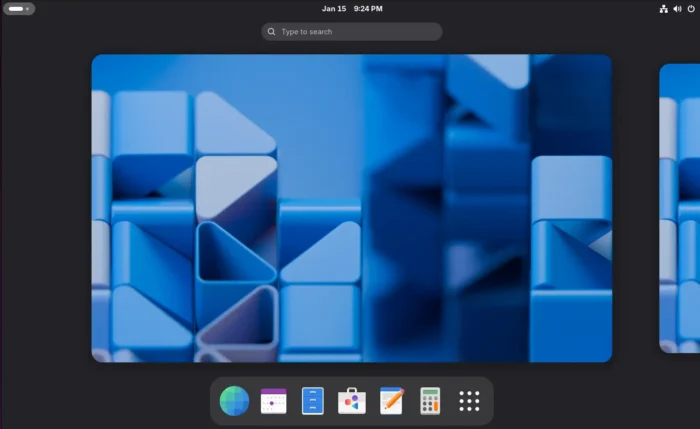Open the Calendar app in the dock
The width and height of the screenshot is (700, 429).
(273, 401)
